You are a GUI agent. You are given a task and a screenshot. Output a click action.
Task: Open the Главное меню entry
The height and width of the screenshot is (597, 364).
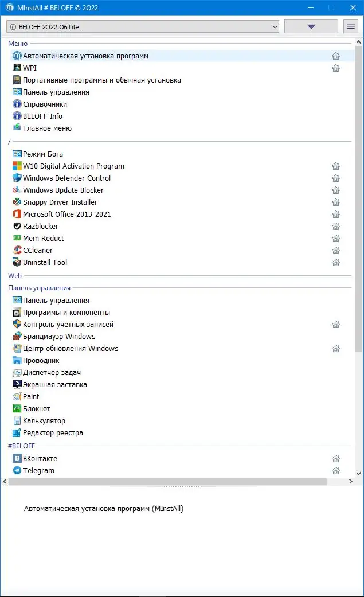point(47,128)
